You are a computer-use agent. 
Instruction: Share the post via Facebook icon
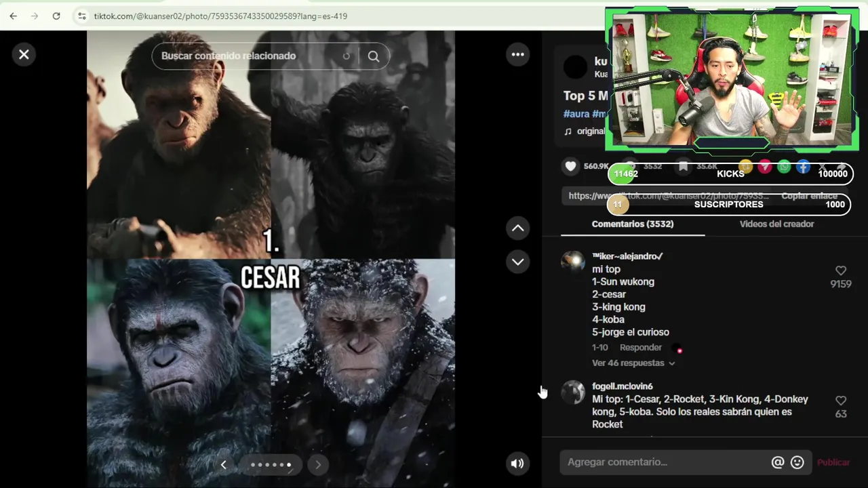coord(803,167)
